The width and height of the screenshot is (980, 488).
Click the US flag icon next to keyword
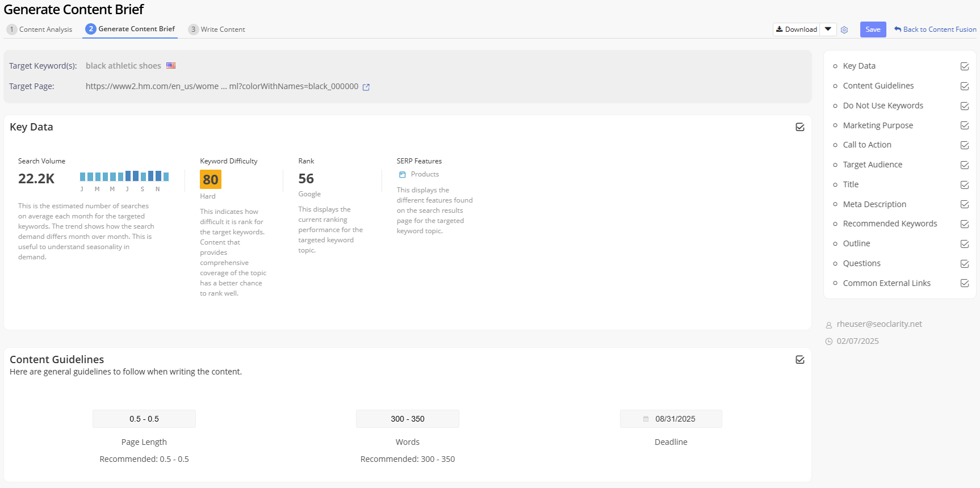(171, 66)
